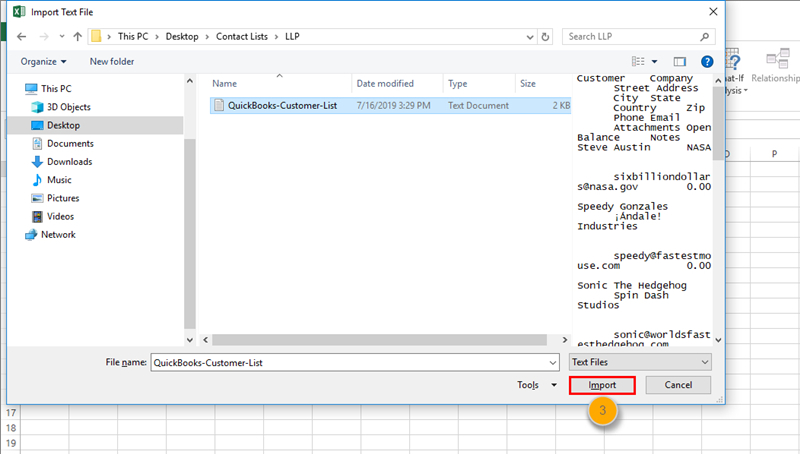Expand the Organize dropdown menu
Screen dimensions: 800x454
tap(43, 62)
